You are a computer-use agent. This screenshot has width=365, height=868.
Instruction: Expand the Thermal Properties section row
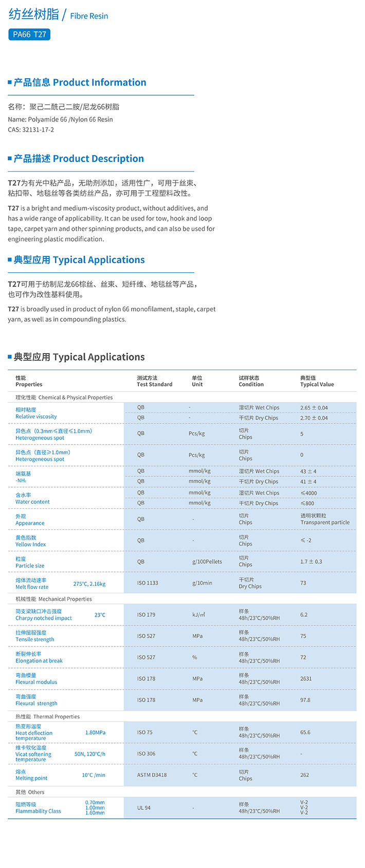click(x=48, y=716)
